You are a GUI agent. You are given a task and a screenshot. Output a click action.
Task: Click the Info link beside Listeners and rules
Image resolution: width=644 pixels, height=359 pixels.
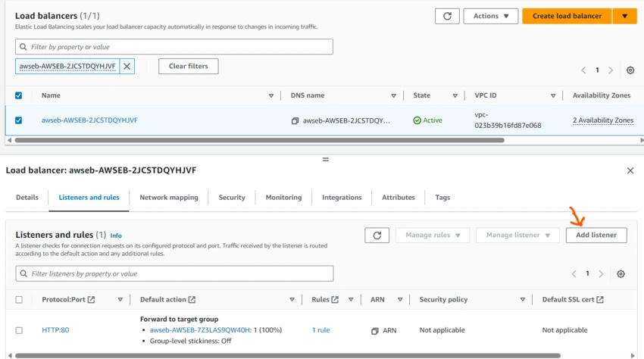116,236
